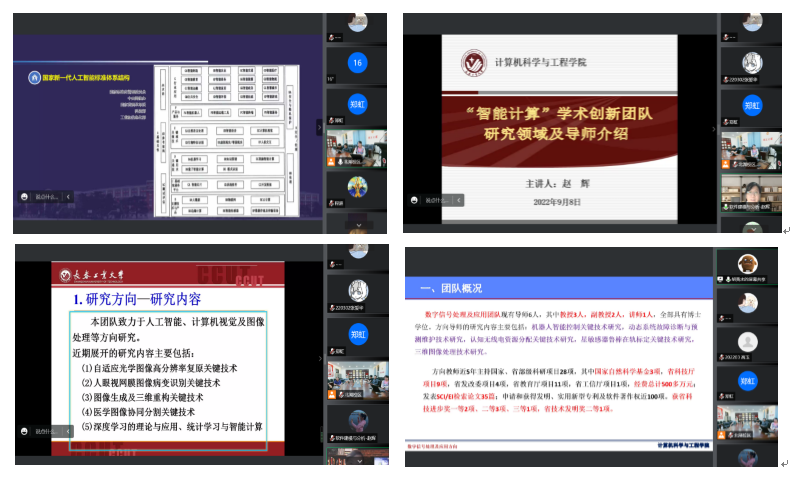Viewport: 795px width, 479px height.
Task: Collapse participant sidebar in the AI standards slide window
Action: [x=320, y=125]
